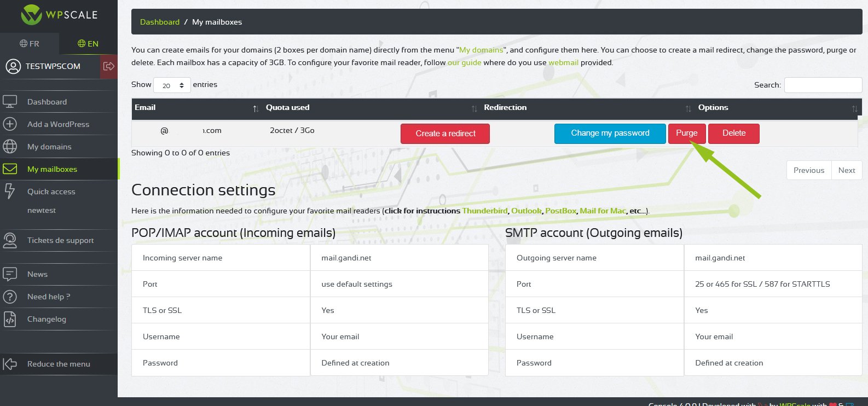Click the logout icon beside TESTWPSCOM

coord(108,66)
